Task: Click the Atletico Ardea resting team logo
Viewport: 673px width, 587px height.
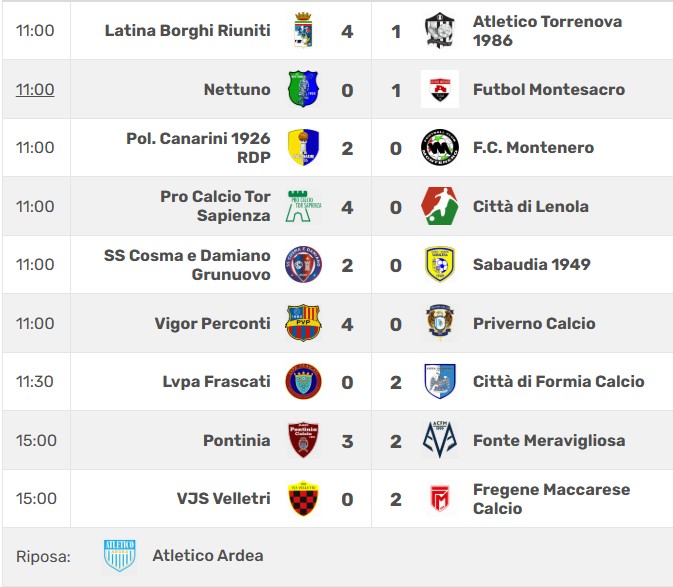Action: click(119, 556)
